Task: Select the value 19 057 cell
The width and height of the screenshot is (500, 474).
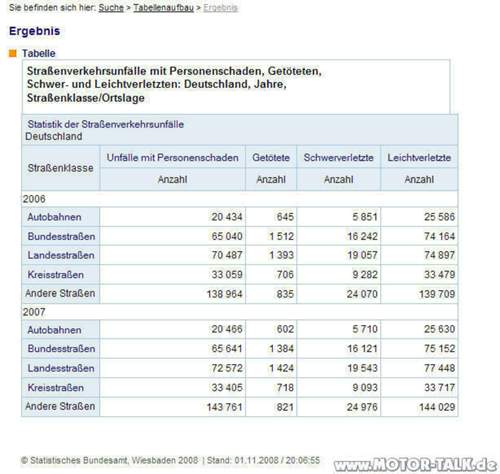Action: 338,255
